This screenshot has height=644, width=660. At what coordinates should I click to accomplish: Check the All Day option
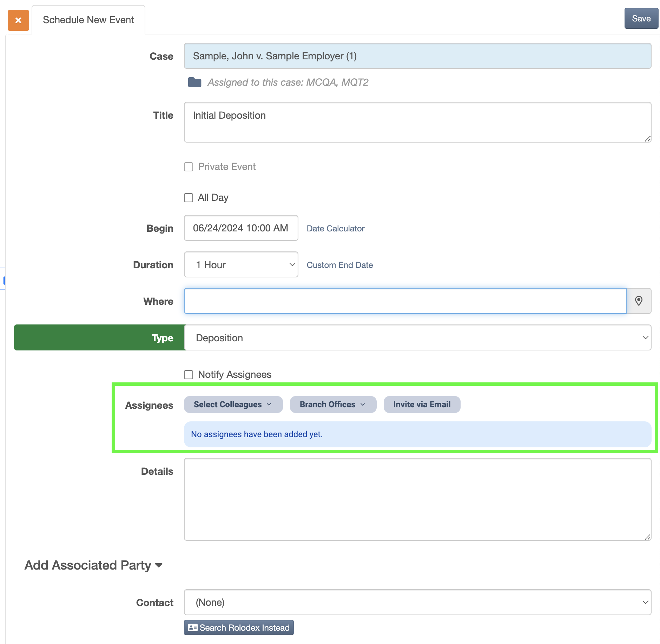188,197
